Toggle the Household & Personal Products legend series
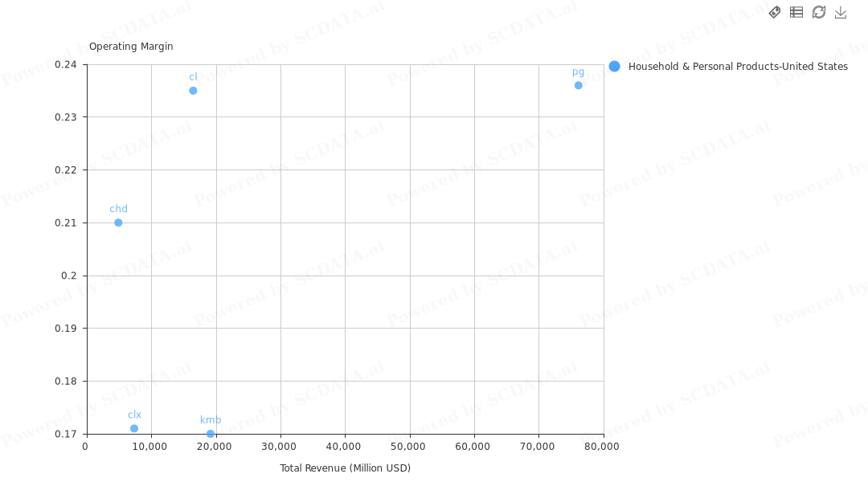The image size is (868, 482). 737,67
